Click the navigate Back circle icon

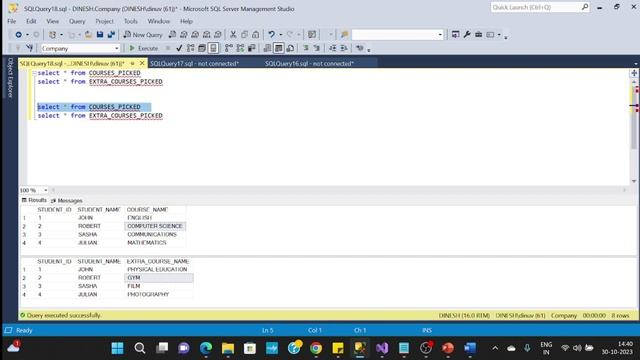[18, 35]
